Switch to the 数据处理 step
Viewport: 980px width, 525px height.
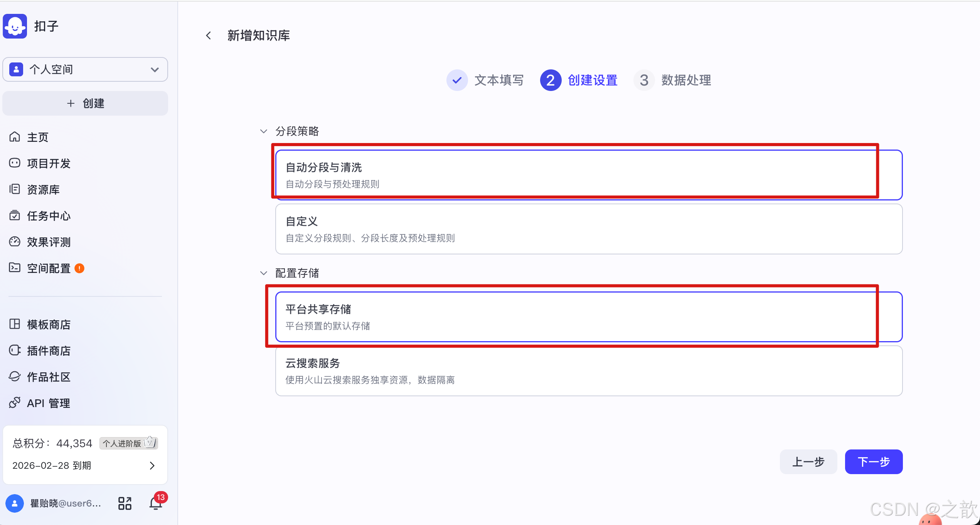click(x=686, y=80)
